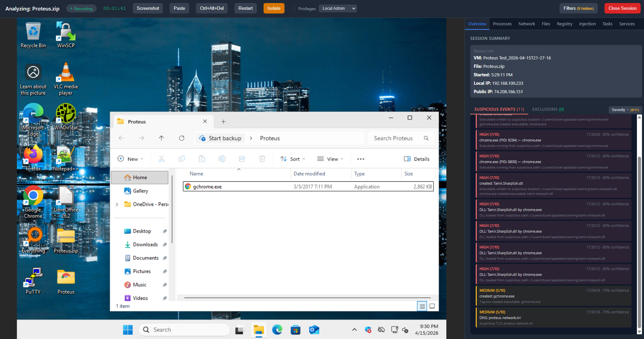
Task: Open Outlook from the taskbar
Action: [x=314, y=330]
